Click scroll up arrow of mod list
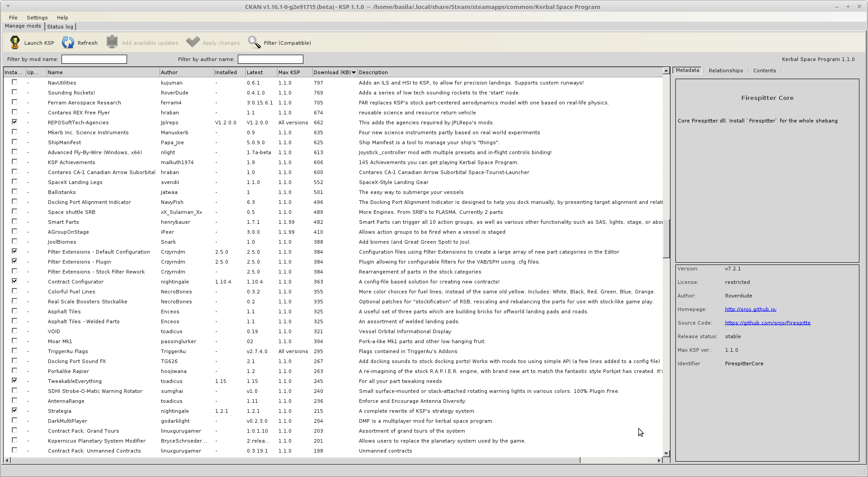Viewport: 868px width, 477px height. [x=666, y=71]
